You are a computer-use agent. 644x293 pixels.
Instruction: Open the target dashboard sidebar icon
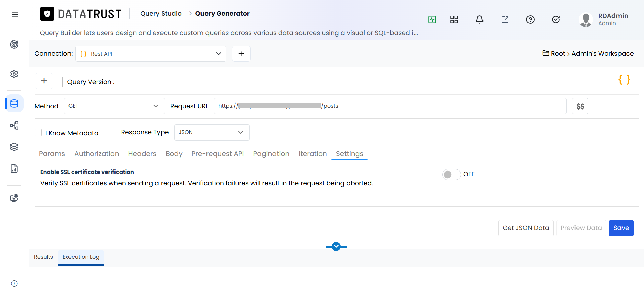point(14,44)
